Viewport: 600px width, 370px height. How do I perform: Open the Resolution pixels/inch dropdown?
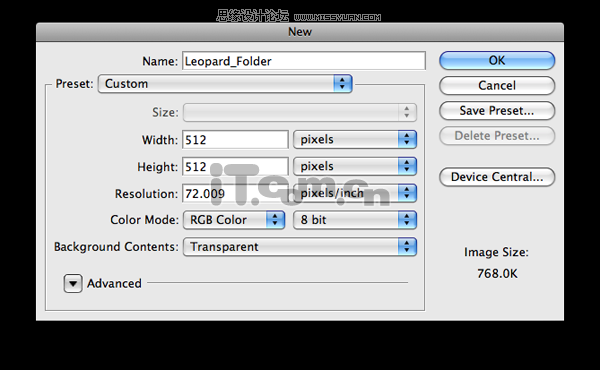(355, 193)
